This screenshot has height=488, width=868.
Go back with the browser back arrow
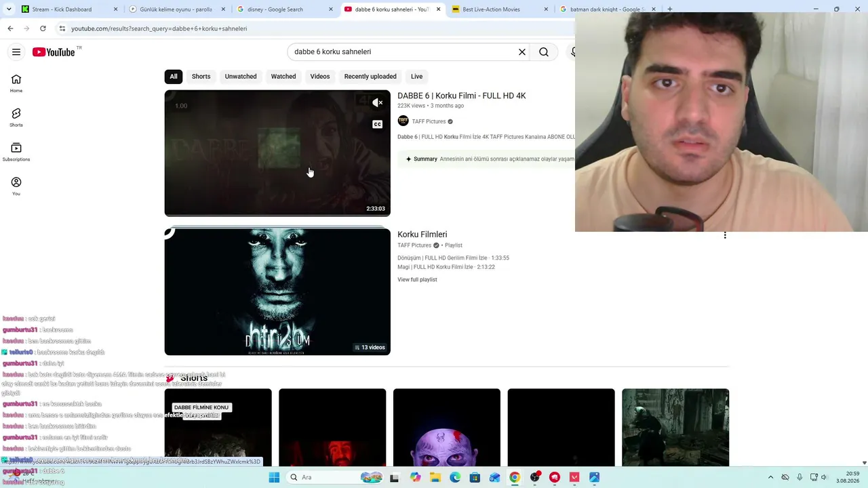(10, 28)
